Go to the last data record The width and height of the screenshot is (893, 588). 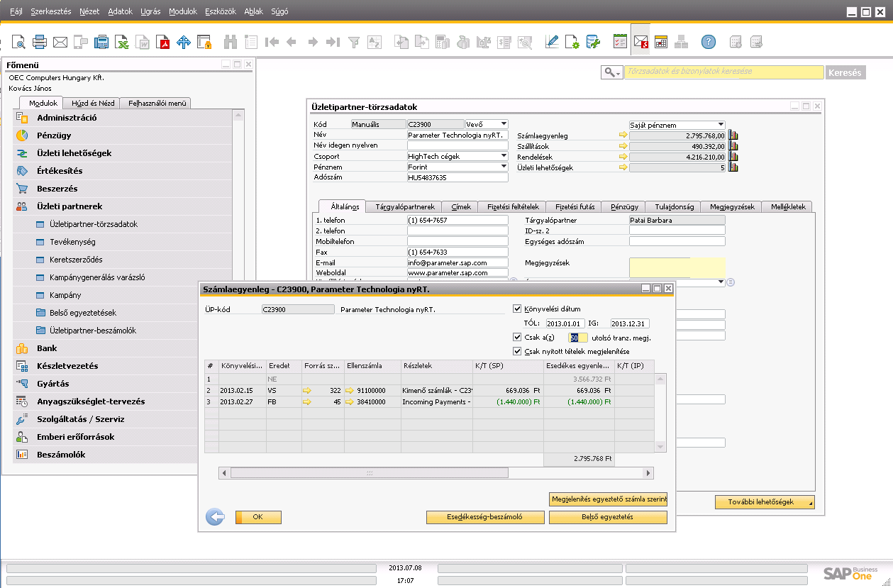click(332, 43)
